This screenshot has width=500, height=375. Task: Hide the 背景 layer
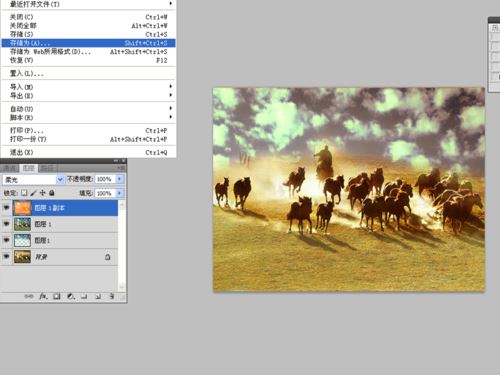point(6,257)
